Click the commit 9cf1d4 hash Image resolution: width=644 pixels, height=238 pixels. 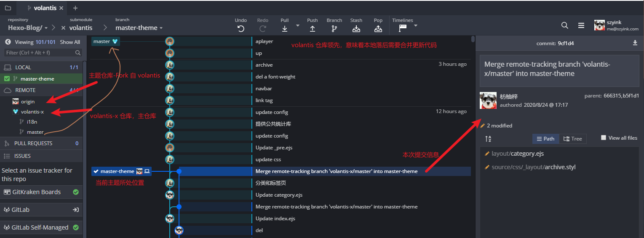click(566, 43)
